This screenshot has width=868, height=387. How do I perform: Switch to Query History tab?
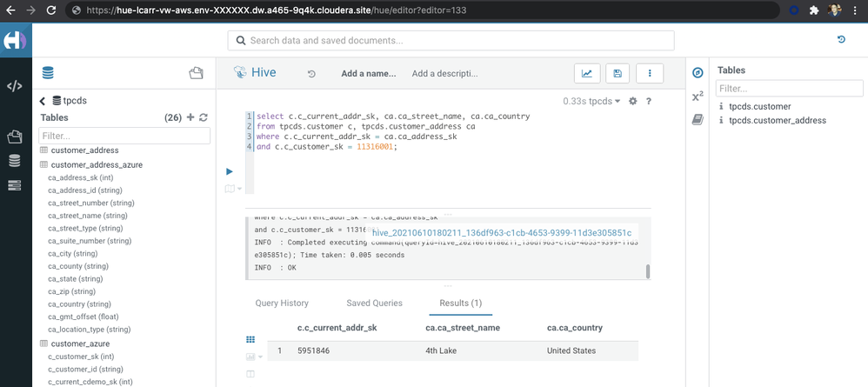click(282, 304)
